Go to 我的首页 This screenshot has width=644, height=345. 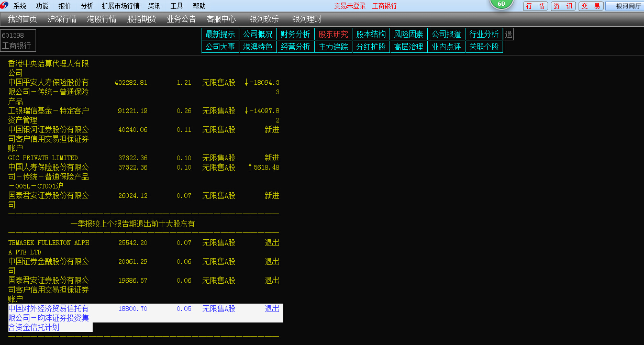point(23,19)
